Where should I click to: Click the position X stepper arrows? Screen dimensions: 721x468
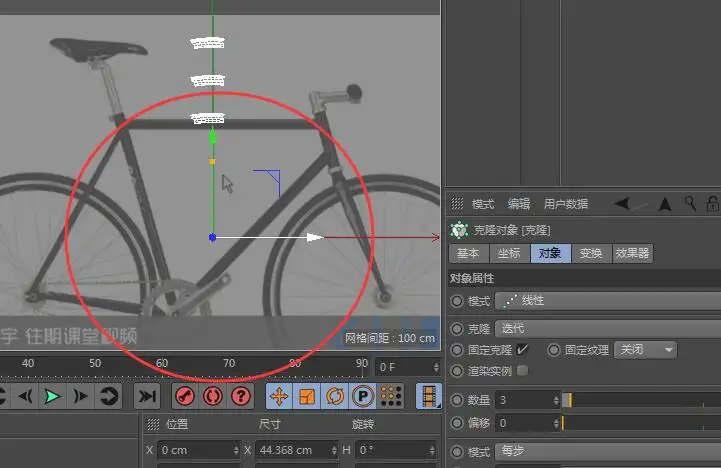(236, 450)
